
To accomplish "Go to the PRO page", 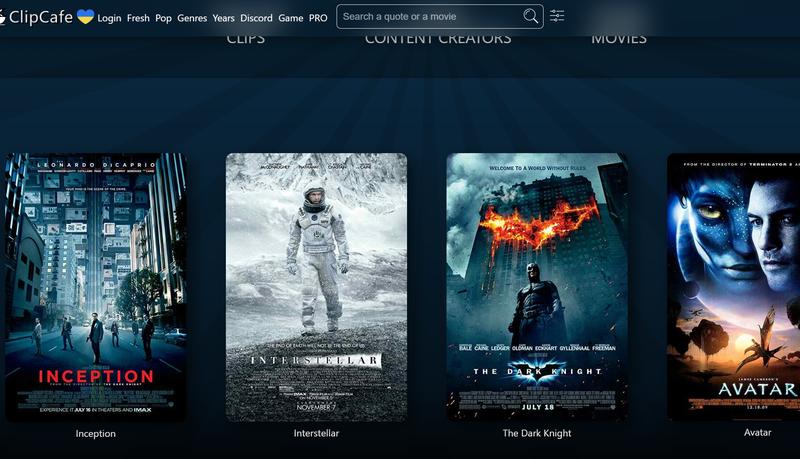I will click(318, 18).
